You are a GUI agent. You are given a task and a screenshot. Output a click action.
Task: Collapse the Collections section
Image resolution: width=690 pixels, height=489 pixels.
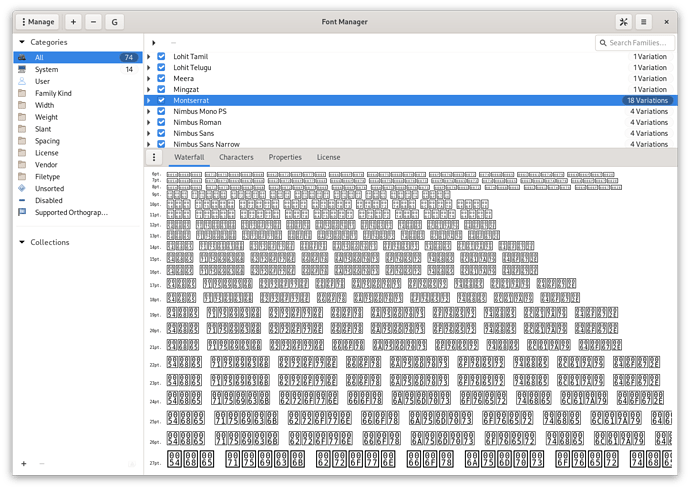coord(22,242)
